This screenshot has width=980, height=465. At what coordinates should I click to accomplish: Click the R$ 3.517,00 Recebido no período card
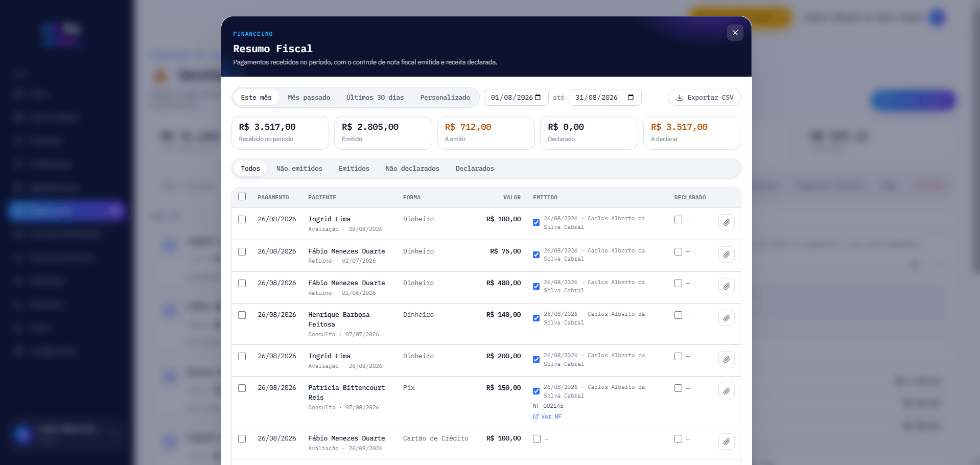[280, 133]
